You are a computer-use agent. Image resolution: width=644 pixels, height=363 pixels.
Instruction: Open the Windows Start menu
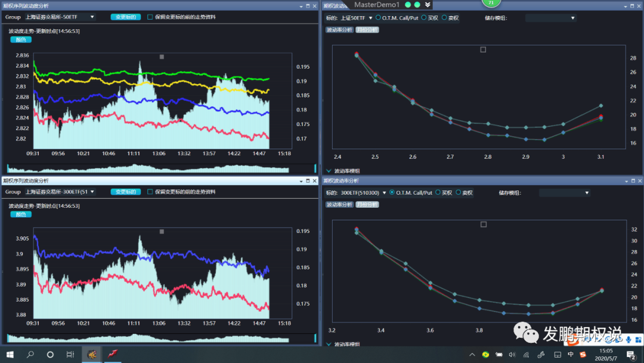(10, 355)
